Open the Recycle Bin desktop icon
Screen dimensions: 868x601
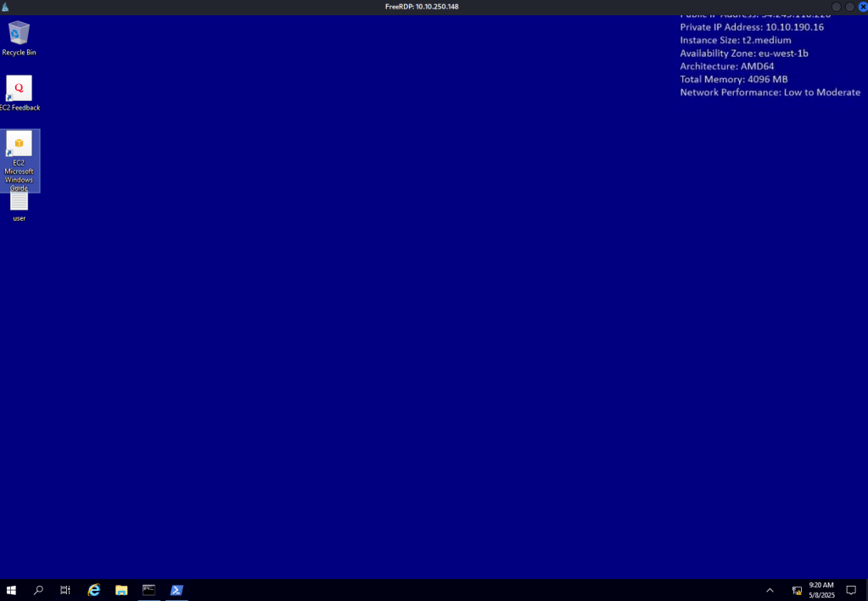pyautogui.click(x=19, y=34)
